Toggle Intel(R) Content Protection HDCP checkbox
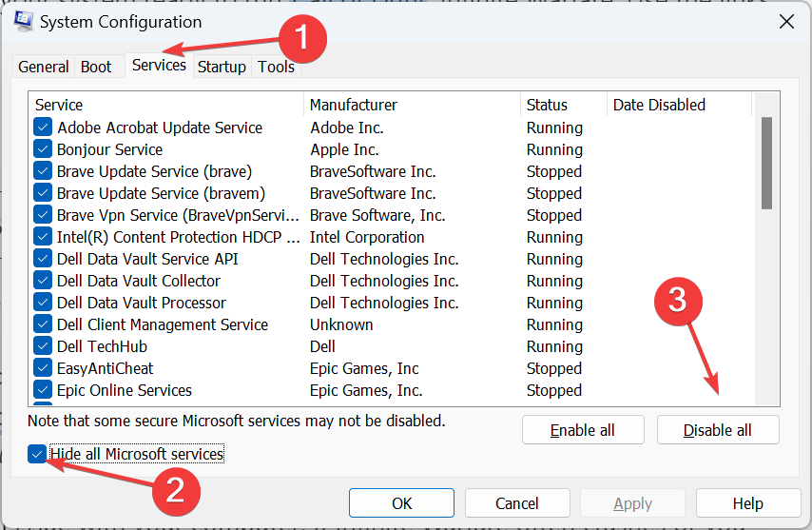812x530 pixels. coord(43,237)
